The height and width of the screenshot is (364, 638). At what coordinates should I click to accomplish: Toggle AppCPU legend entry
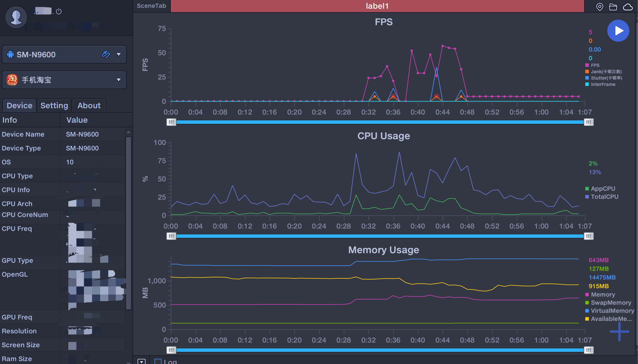[603, 189]
